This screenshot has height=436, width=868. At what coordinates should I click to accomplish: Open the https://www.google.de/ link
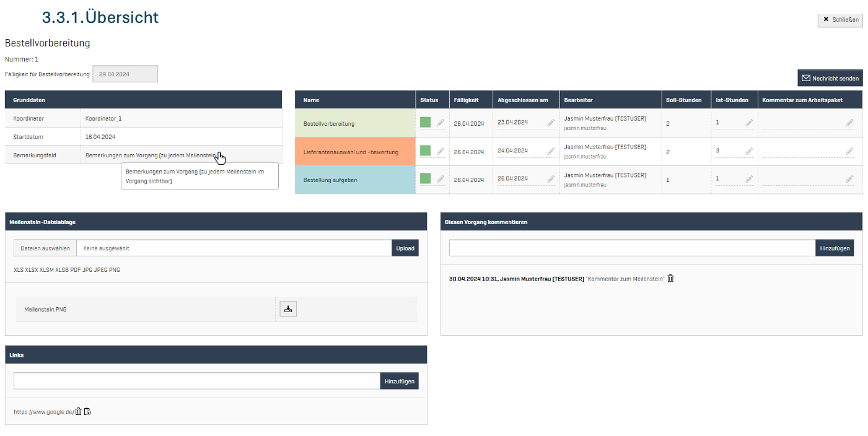[43, 412]
